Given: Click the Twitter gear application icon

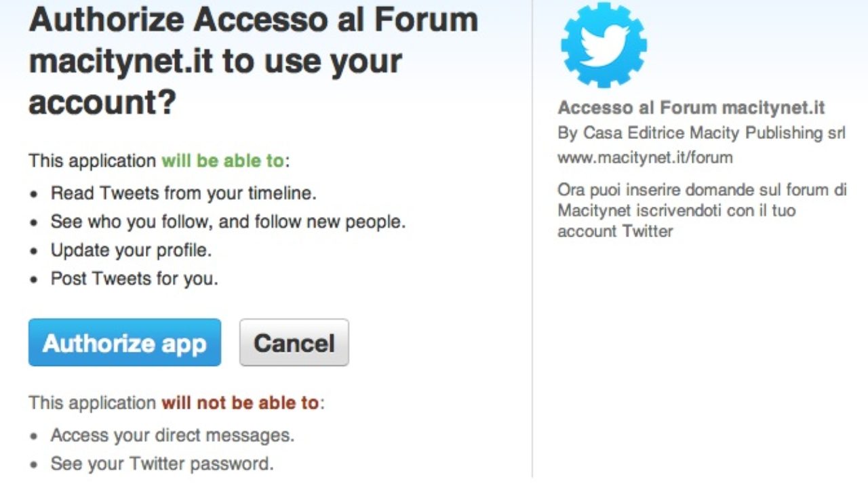Looking at the screenshot, I should pyautogui.click(x=604, y=45).
